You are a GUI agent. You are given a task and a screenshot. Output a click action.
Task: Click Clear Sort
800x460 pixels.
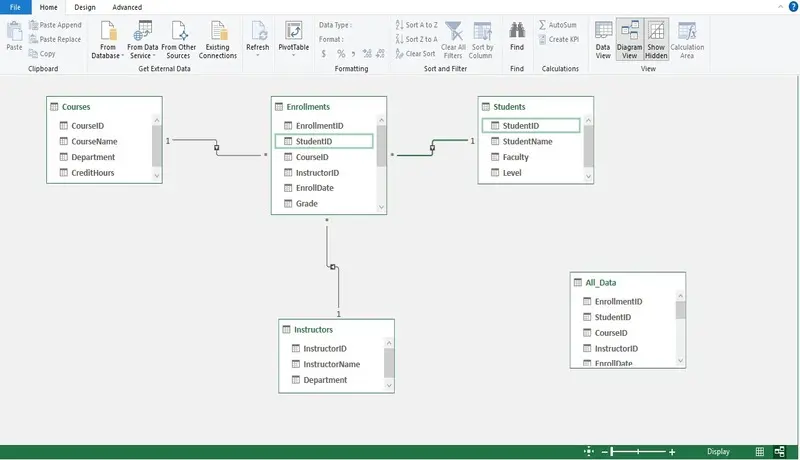tap(415, 54)
